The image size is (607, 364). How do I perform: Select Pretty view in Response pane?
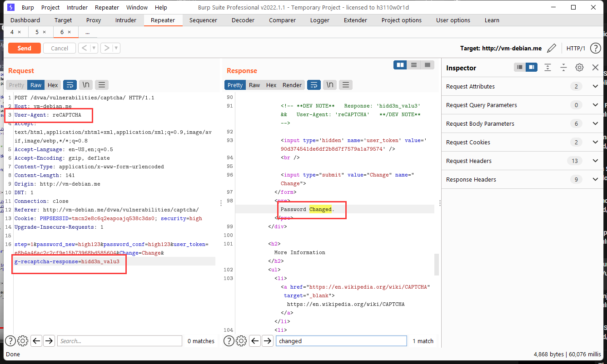click(x=235, y=85)
